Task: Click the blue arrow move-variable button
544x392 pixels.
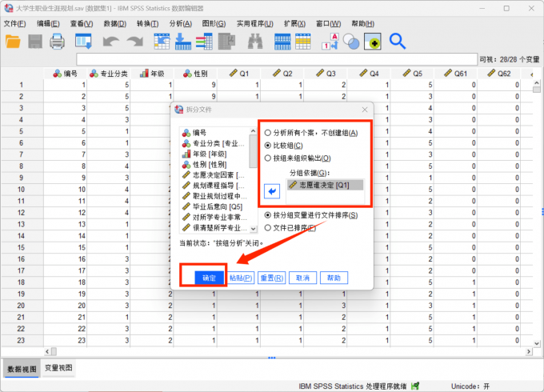Action: tap(272, 191)
